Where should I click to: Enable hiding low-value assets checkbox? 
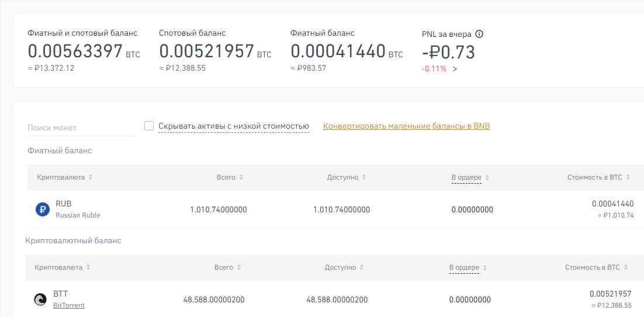148,126
